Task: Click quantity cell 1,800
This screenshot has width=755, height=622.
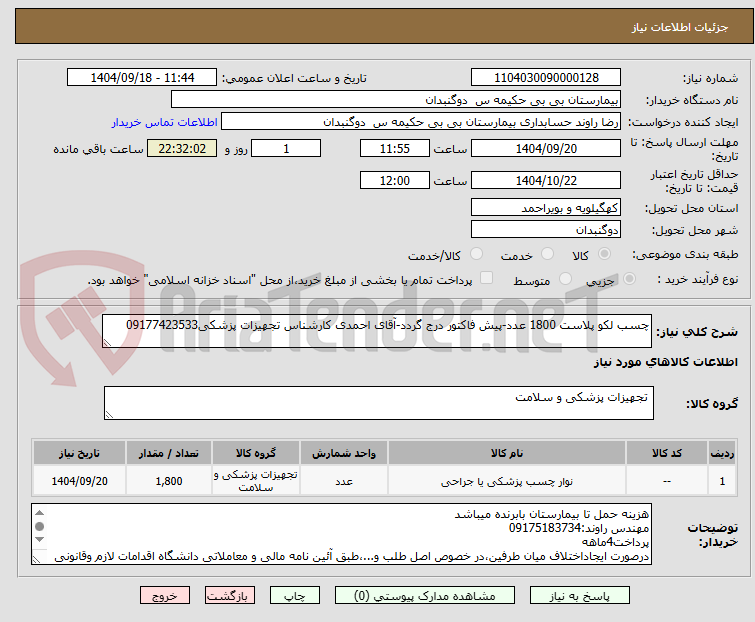Action: click(x=169, y=481)
